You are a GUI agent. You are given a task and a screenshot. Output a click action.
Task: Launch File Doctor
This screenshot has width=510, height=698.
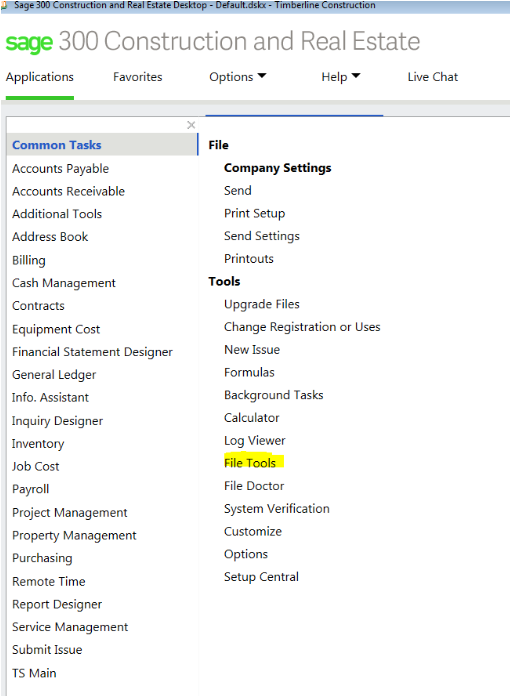[x=254, y=486]
